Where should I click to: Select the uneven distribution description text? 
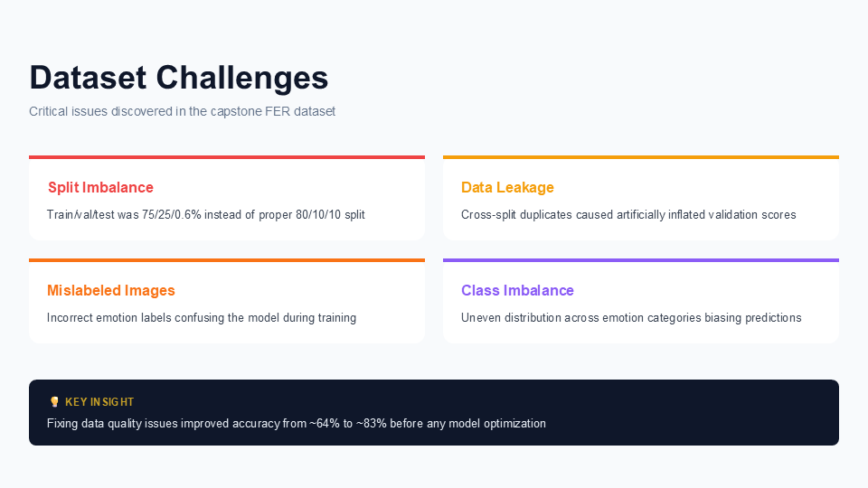(x=631, y=317)
